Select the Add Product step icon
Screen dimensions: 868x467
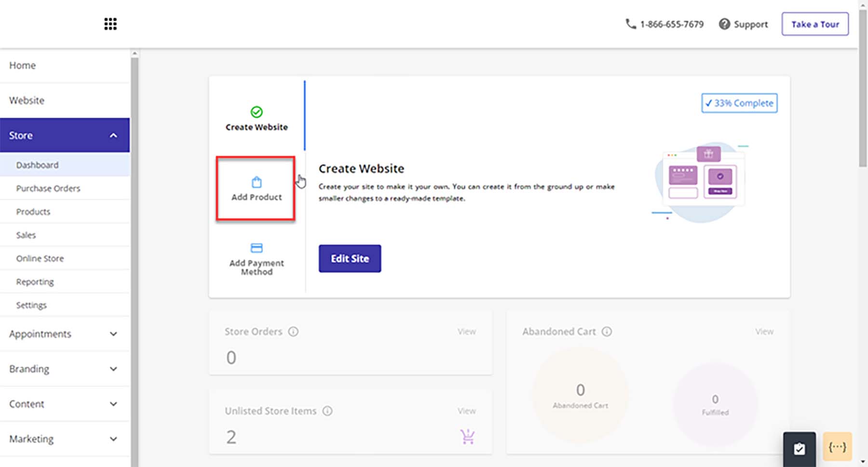[256, 182]
